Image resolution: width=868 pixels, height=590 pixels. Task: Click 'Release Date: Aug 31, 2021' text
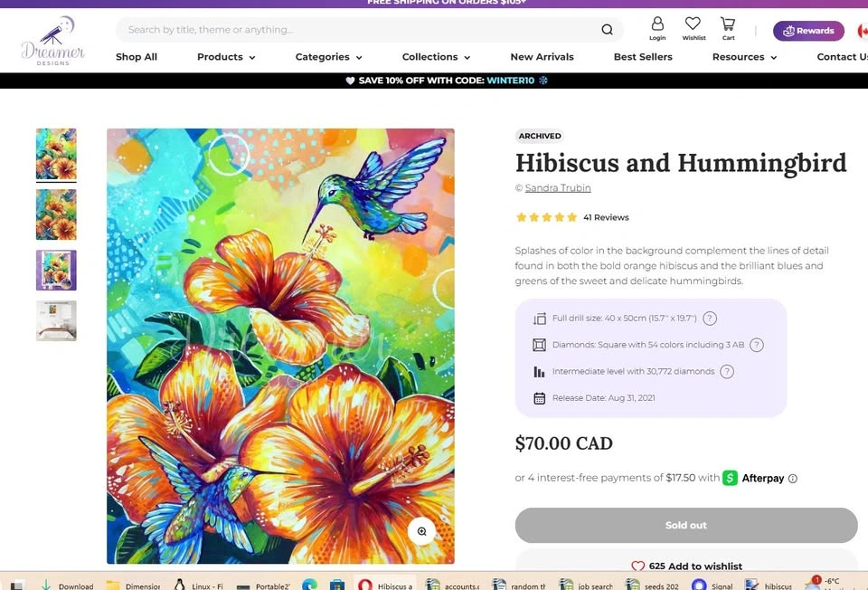[603, 398]
